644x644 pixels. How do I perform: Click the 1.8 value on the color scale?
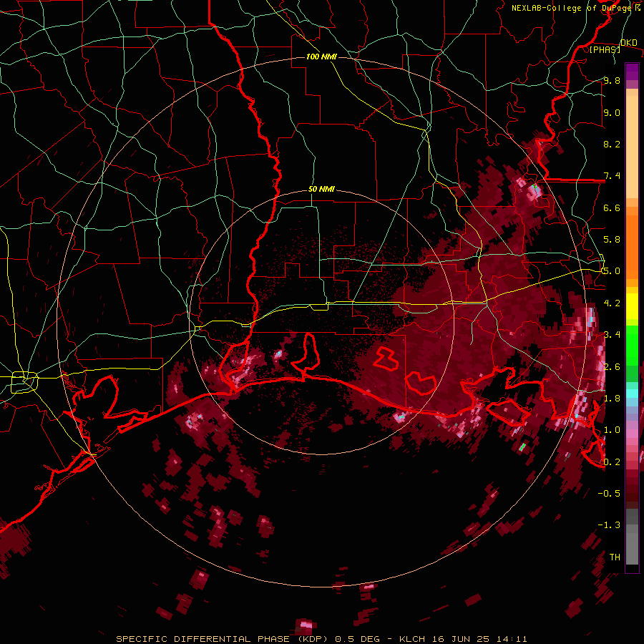[x=612, y=399]
